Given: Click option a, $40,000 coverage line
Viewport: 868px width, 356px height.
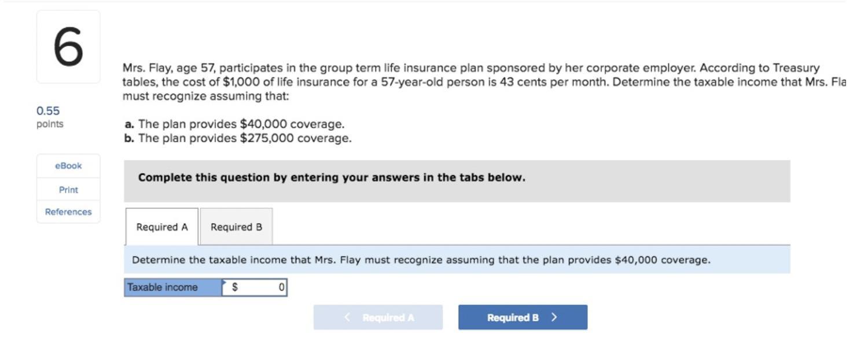Looking at the screenshot, I should coord(235,124).
